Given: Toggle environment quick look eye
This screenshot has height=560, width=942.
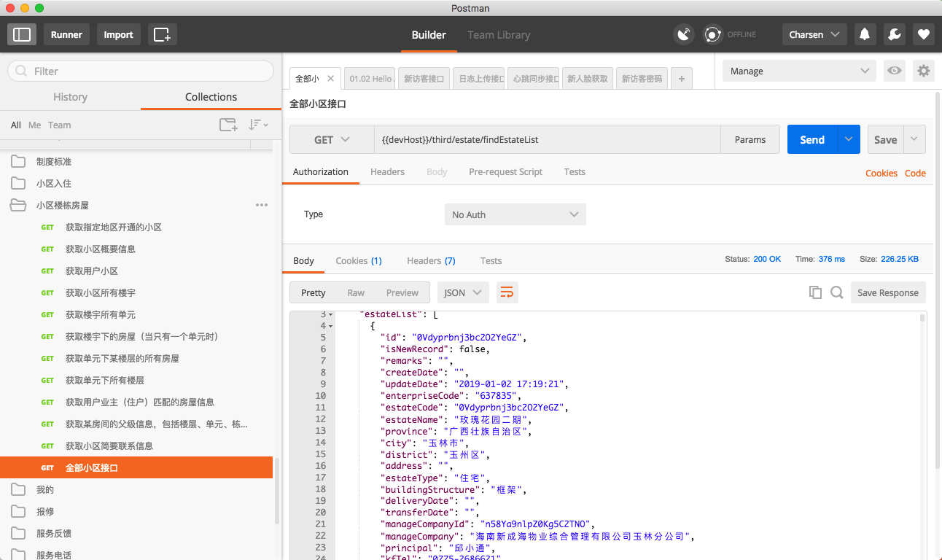Looking at the screenshot, I should tap(895, 71).
